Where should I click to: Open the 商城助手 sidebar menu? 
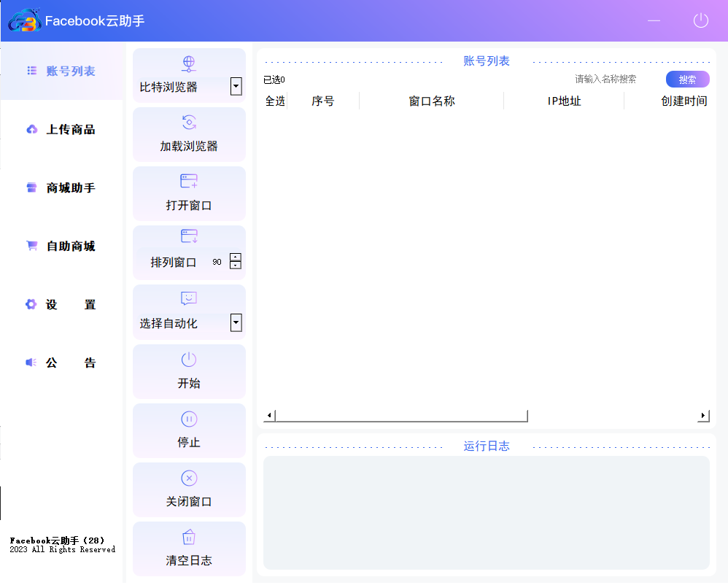tap(70, 187)
